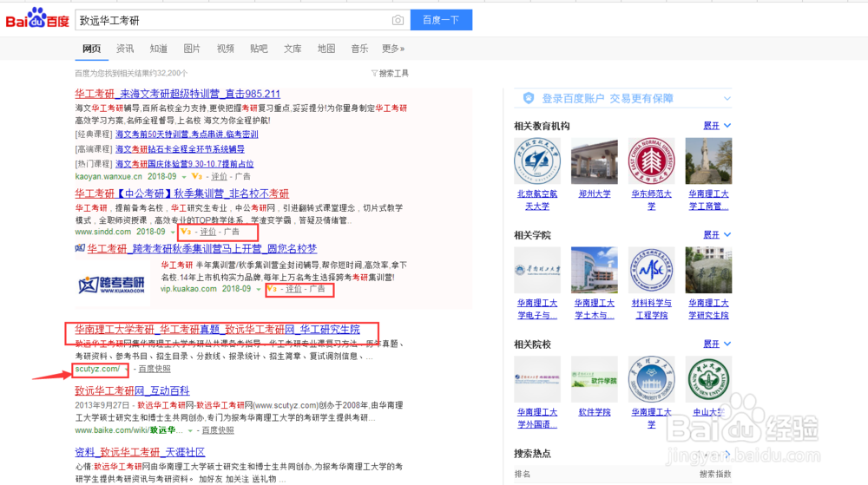868x485 pixels.
Task: Open ad result 华工考研_来海文考研超级特训营
Action: pos(178,94)
